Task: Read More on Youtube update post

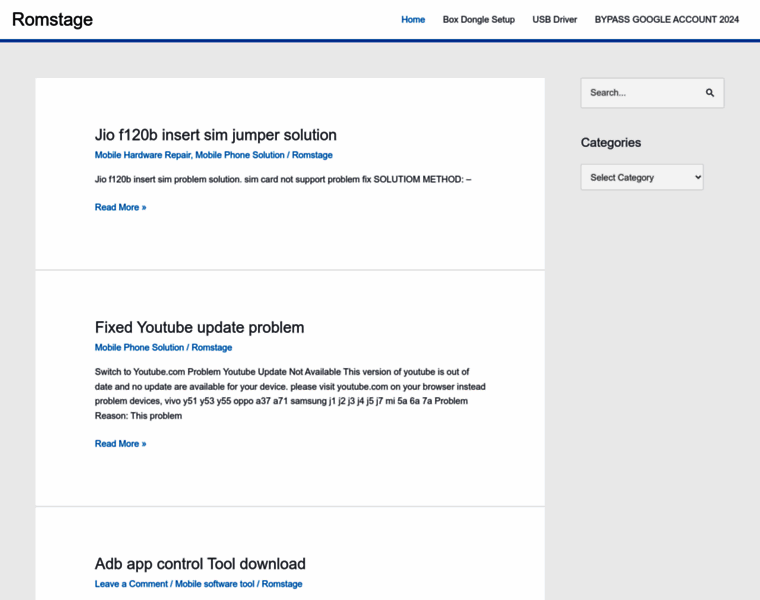Action: 120,443
